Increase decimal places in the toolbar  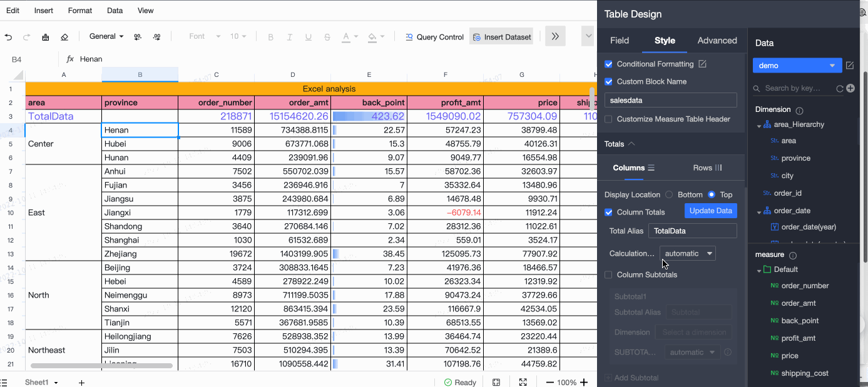coord(157,37)
